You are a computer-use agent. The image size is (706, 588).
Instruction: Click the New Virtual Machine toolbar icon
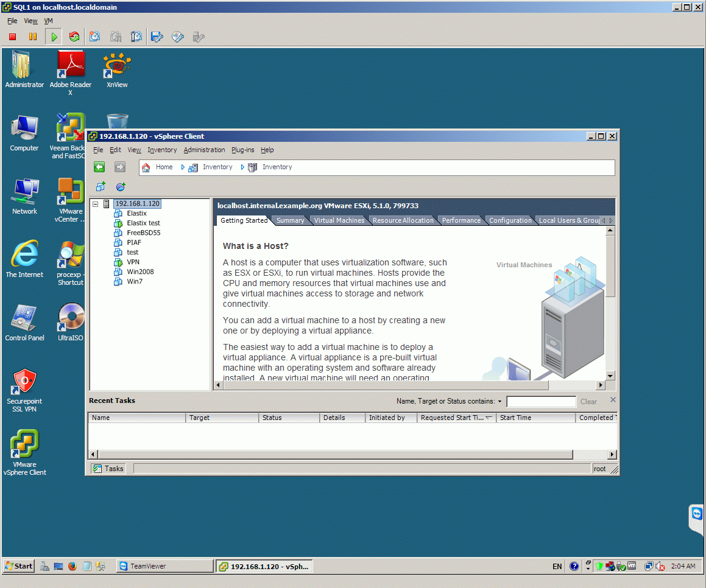[x=101, y=187]
